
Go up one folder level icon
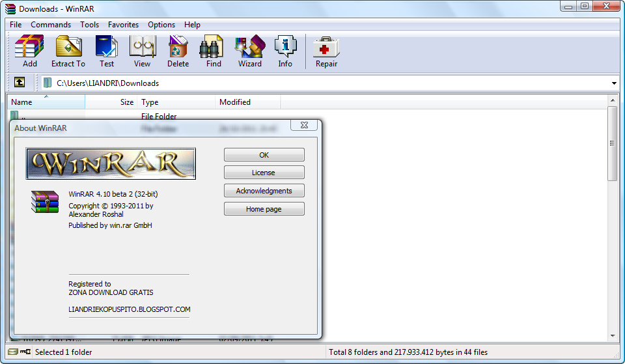pos(19,83)
